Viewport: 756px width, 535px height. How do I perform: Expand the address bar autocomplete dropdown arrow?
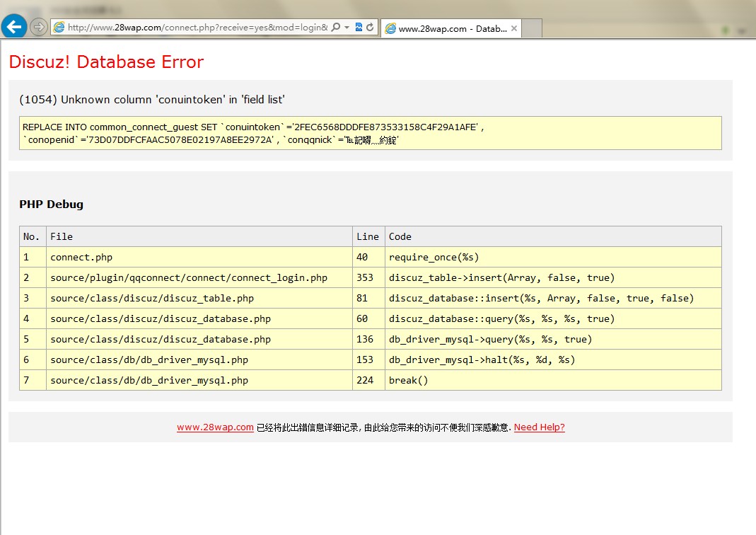coord(347,28)
